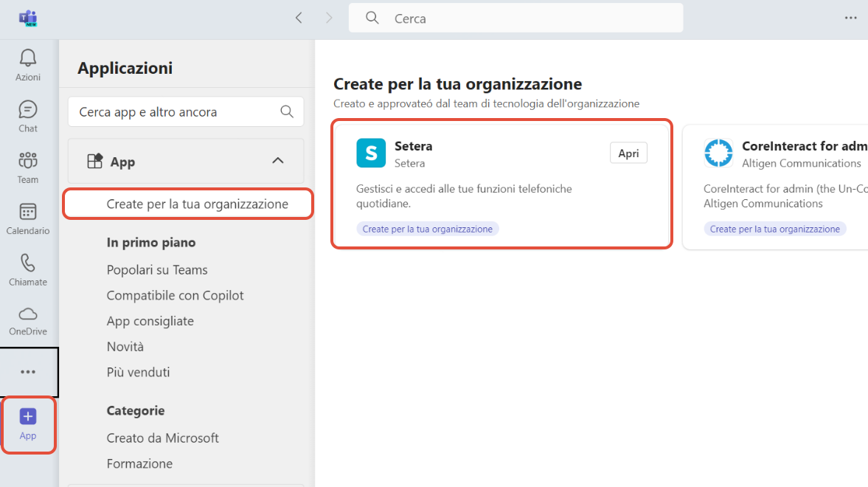Screen dimensions: 868x487
Task: Click the 'Creato e approvateó dal team' subtitle
Action: 487,103
